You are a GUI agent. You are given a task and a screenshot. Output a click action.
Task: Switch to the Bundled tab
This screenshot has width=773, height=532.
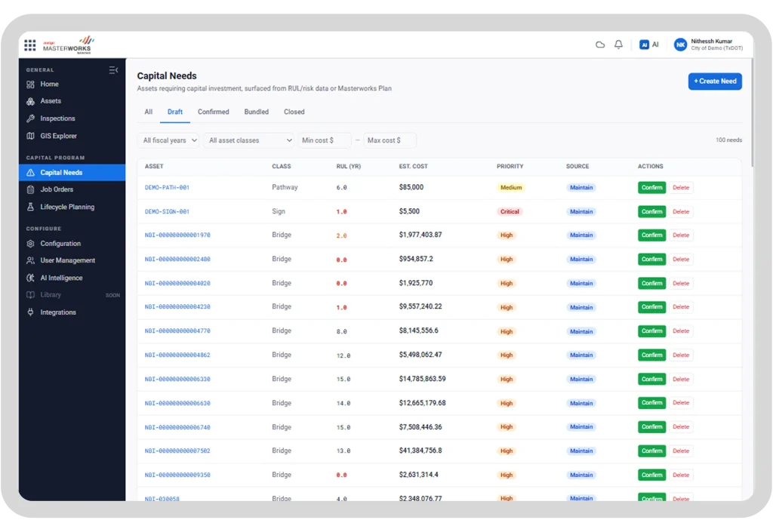tap(257, 112)
